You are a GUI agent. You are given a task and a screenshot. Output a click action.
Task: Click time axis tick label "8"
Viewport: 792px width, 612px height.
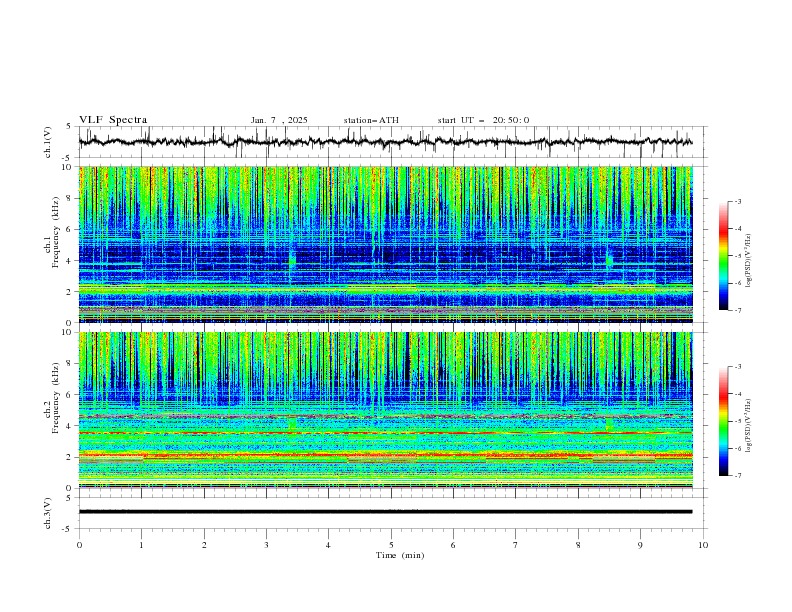click(x=578, y=545)
